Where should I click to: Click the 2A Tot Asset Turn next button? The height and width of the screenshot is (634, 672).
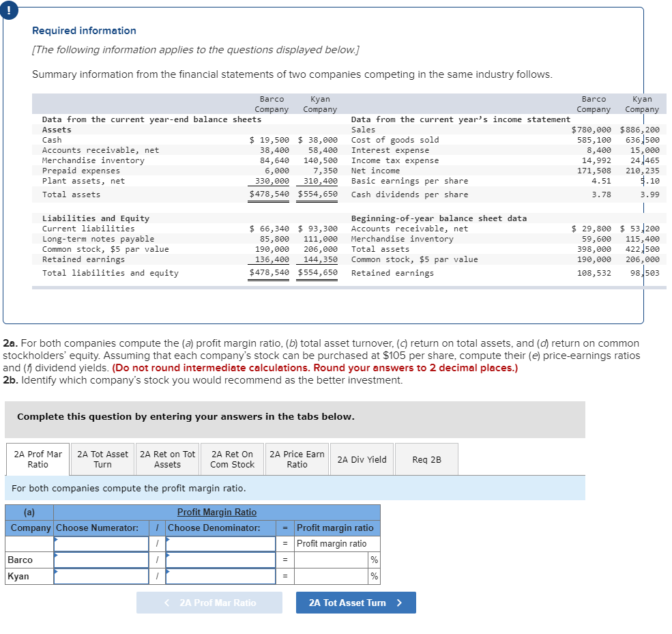[355, 603]
